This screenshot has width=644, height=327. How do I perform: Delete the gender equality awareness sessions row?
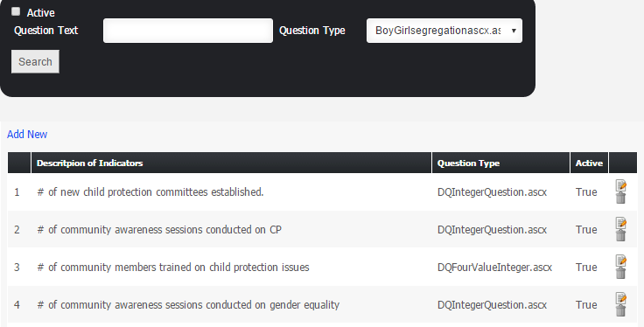(621, 310)
